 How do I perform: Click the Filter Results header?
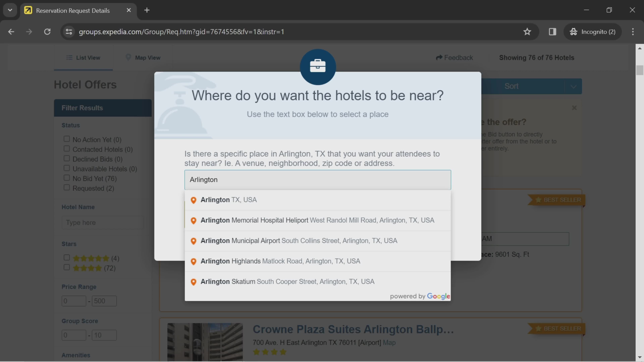[x=103, y=108]
